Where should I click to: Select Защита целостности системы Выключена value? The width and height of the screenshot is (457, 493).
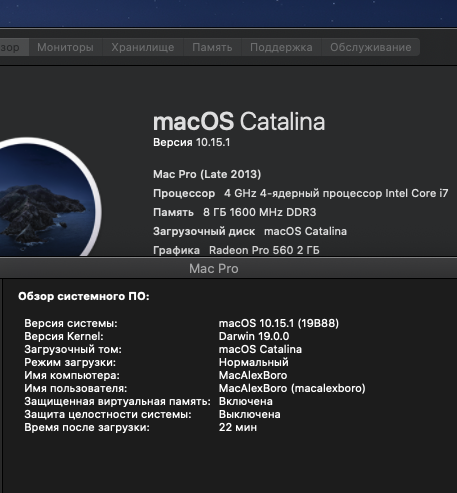tap(250, 414)
